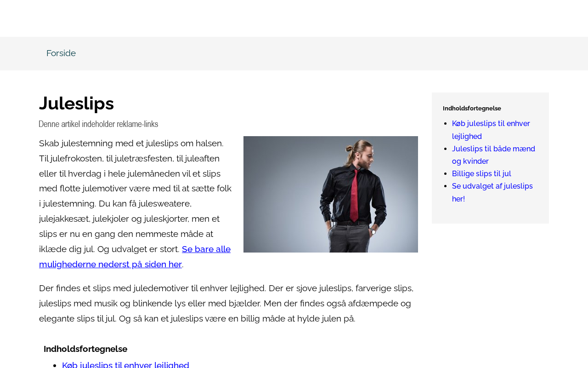This screenshot has height=368, width=588.
Task: Click the first paragraph about julestemning
Action: [x=136, y=204]
